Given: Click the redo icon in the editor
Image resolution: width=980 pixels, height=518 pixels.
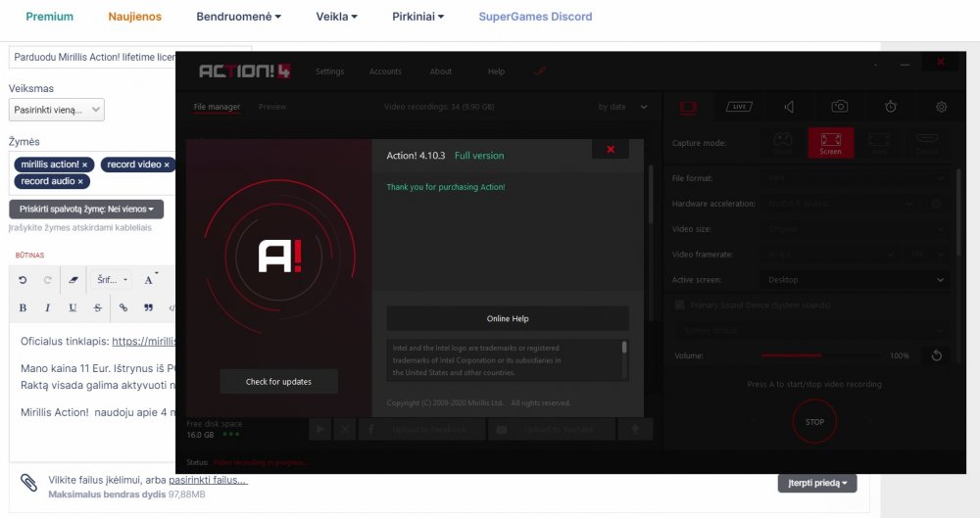Looking at the screenshot, I should coord(47,280).
